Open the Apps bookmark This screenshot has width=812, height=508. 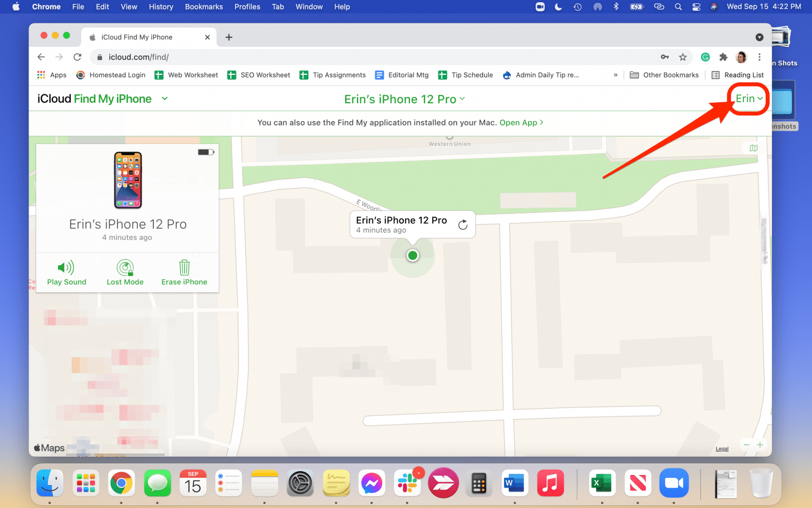pyautogui.click(x=51, y=75)
